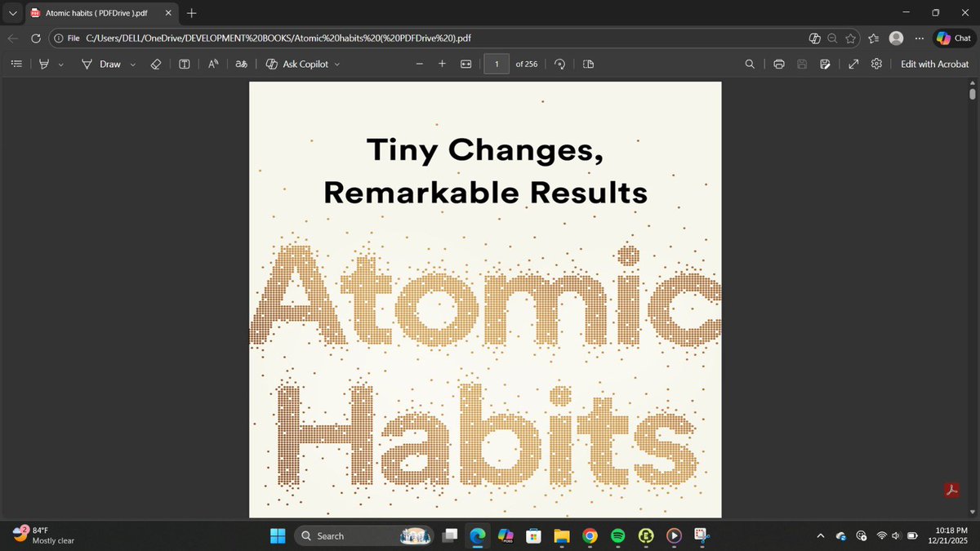
Task: Close the Atomic habits tab
Action: coord(168,13)
